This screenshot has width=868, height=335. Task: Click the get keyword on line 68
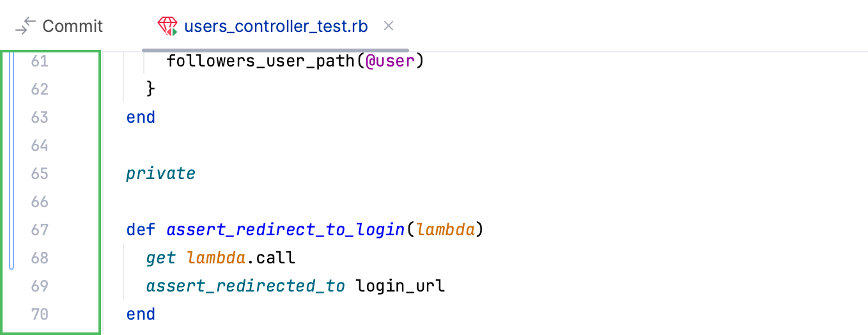(x=160, y=258)
